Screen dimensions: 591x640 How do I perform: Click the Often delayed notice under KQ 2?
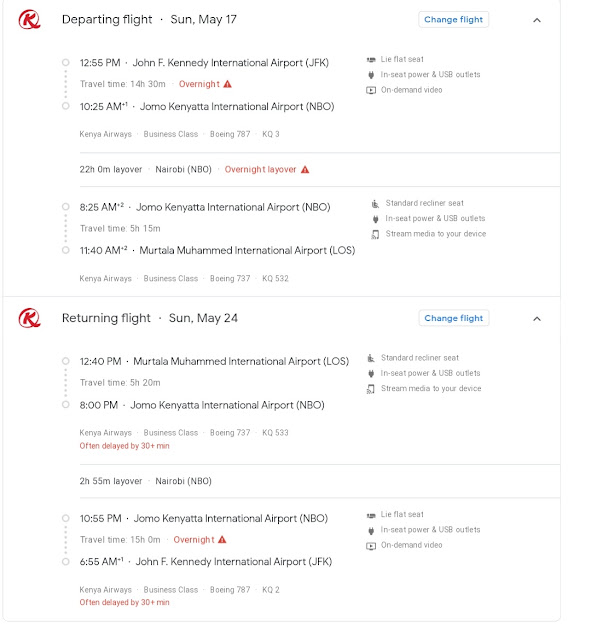point(124,602)
